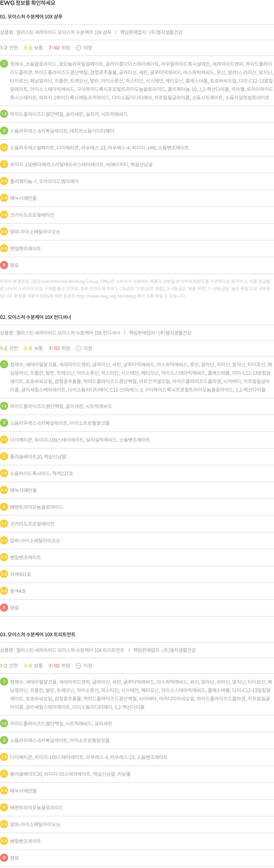Click the red 8 badge in shampoo section
The width and height of the screenshot is (274, 868).
[x=4, y=265]
